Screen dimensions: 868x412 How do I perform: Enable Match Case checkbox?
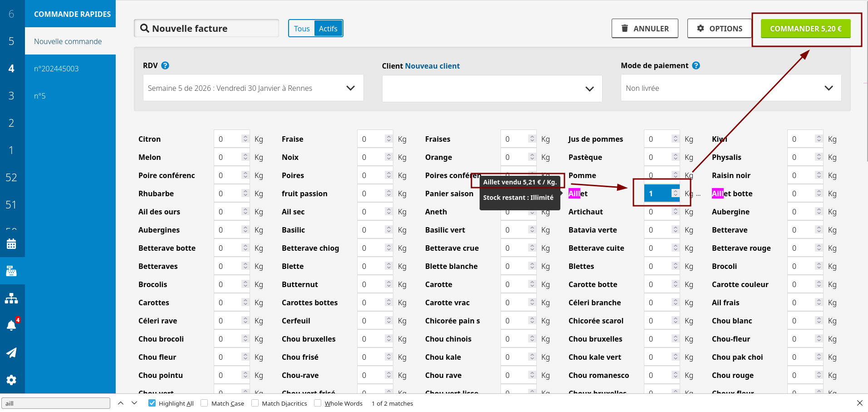(205, 403)
